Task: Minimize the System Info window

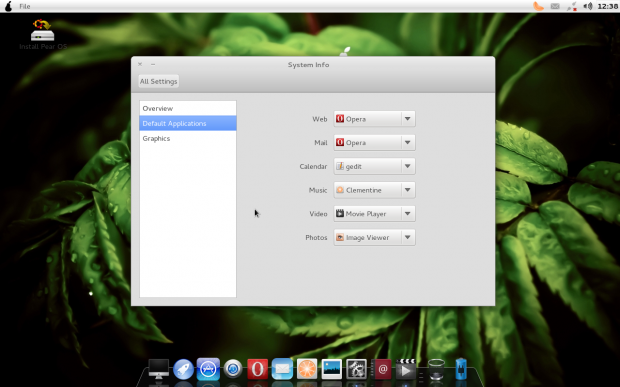Action: 153,64
